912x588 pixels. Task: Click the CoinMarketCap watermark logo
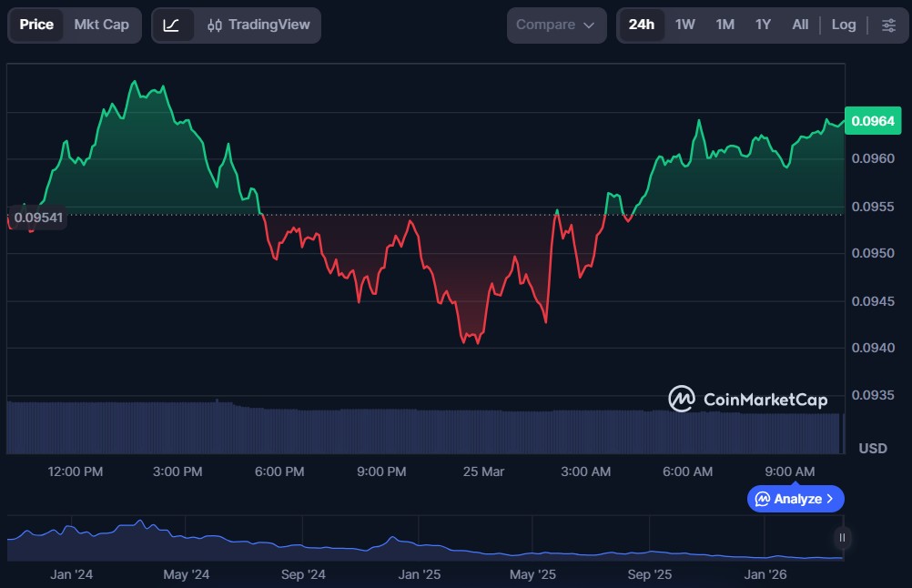point(748,399)
